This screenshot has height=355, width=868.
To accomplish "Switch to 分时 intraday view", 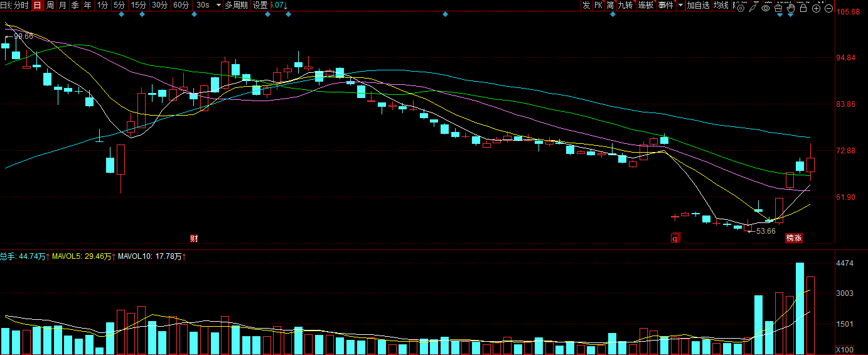I will [21, 5].
